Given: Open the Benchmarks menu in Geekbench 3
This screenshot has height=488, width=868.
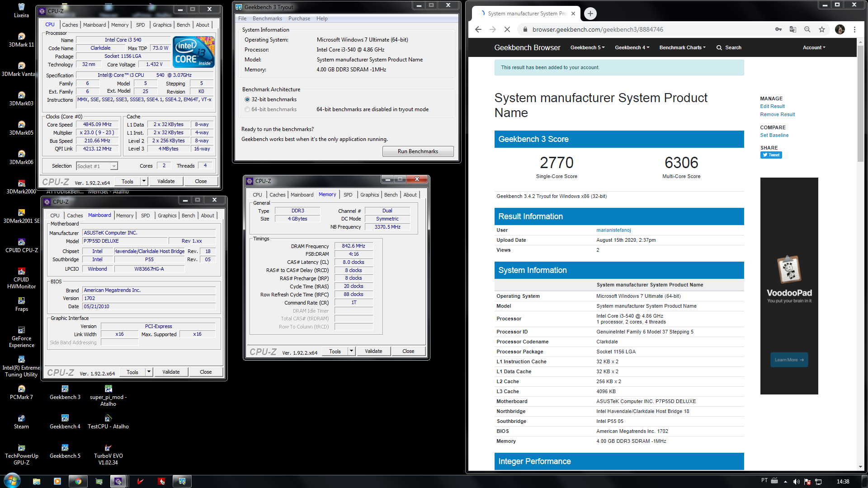Looking at the screenshot, I should 267,19.
